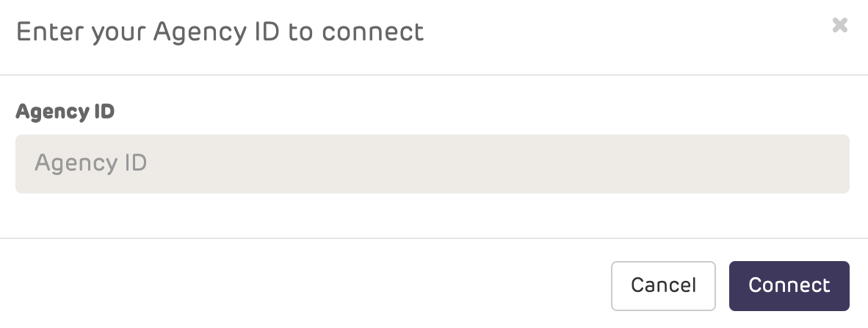
Task: Click inside the gray Agency ID text box
Action: point(432,163)
